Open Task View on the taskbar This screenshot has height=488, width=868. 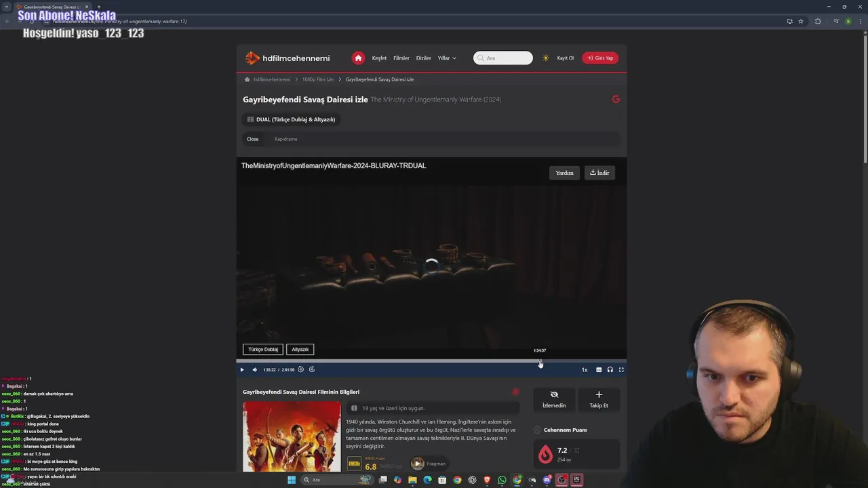(383, 480)
